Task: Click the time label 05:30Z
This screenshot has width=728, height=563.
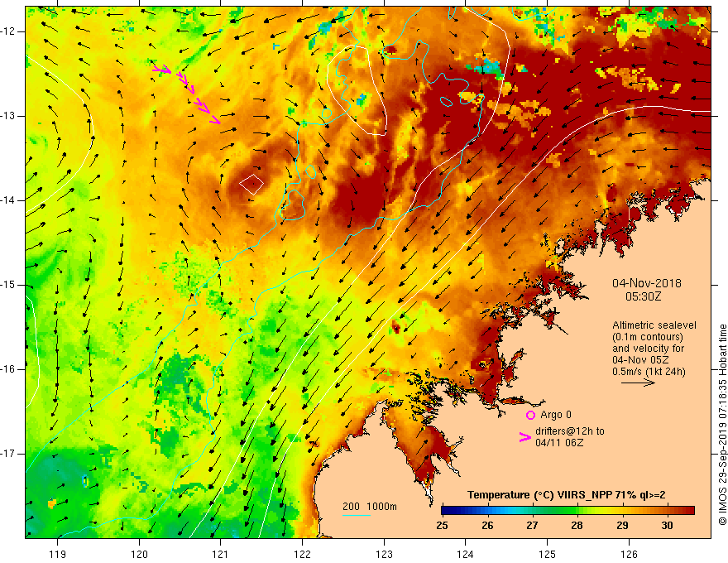Action: [643, 296]
